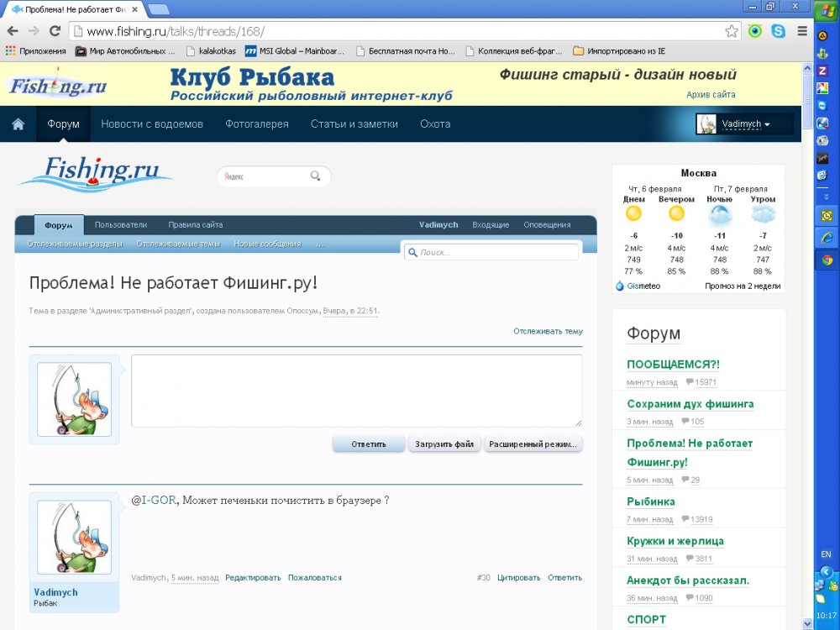Expand the '...' more links in forum subnav
Viewport: 840px width, 630px height.
pyautogui.click(x=319, y=244)
